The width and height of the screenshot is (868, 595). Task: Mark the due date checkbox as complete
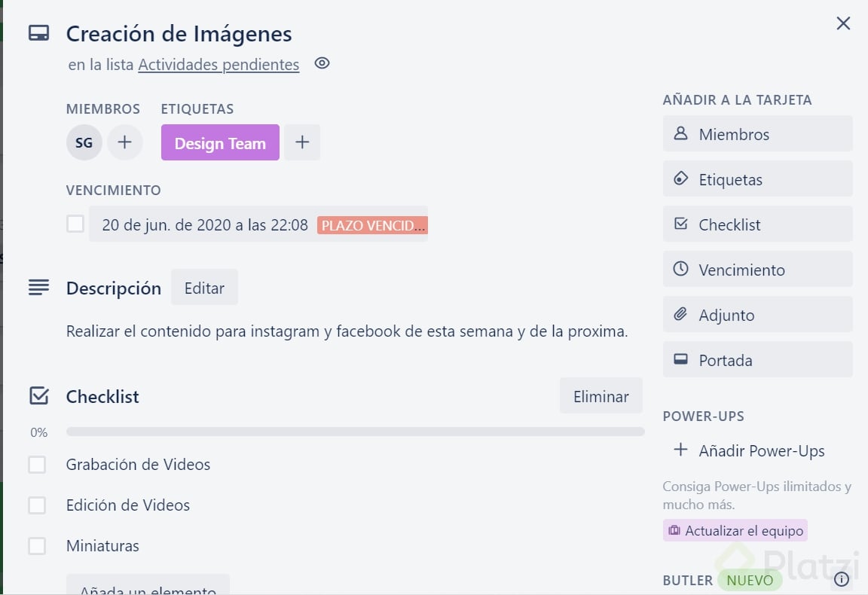75,224
